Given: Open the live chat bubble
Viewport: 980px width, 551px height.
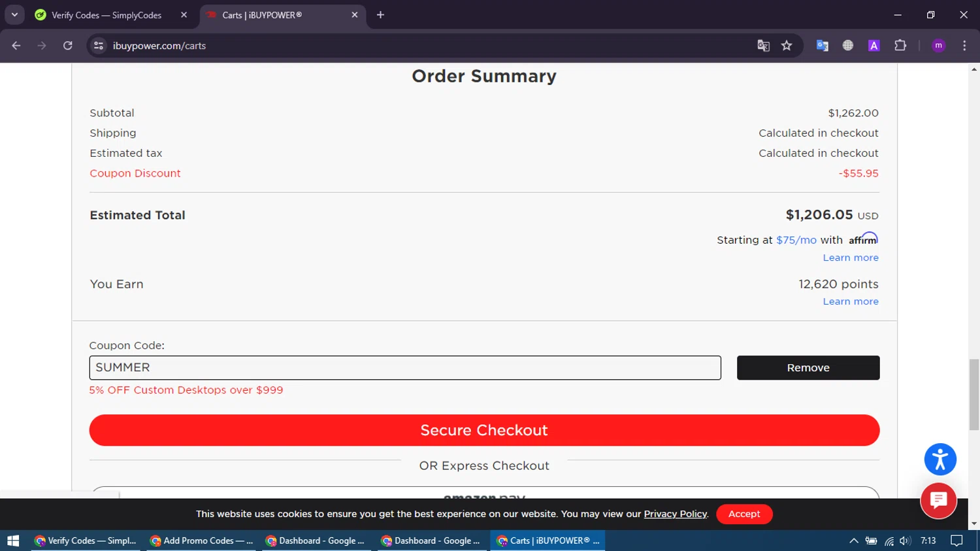Looking at the screenshot, I should 938,501.
